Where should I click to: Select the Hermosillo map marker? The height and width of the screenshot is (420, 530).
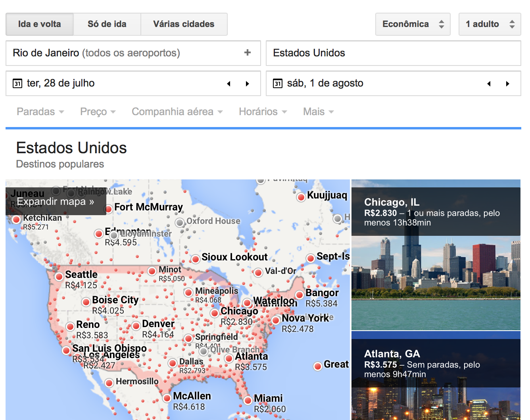coord(109,383)
